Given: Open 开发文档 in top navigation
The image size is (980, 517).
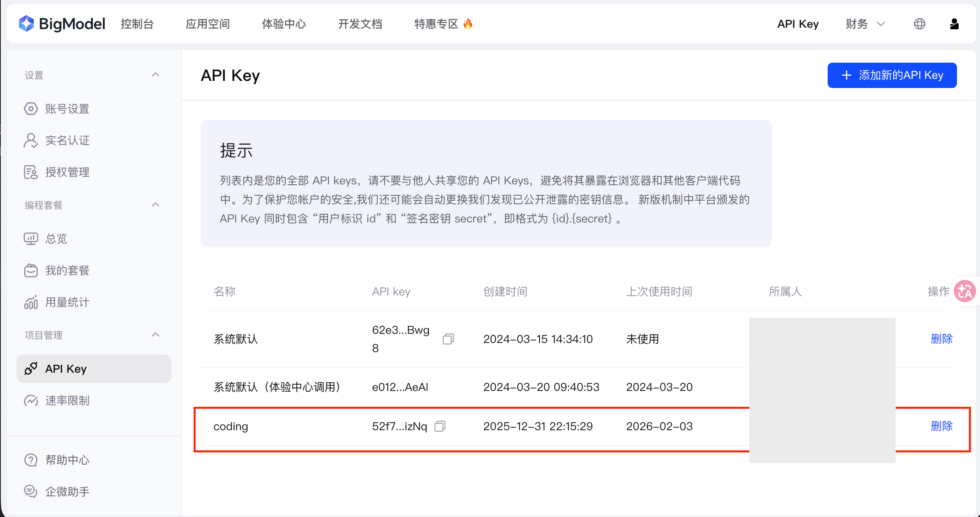Looking at the screenshot, I should pos(360,24).
